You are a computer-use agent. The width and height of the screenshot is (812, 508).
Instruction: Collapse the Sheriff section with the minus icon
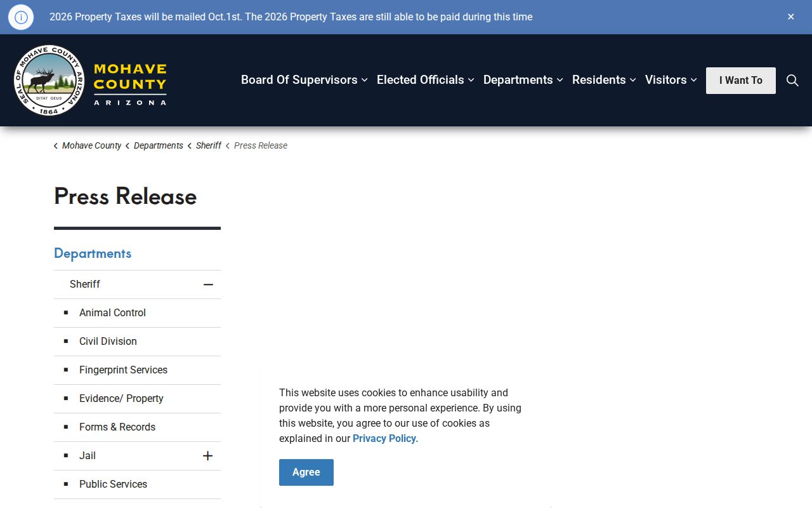point(208,284)
